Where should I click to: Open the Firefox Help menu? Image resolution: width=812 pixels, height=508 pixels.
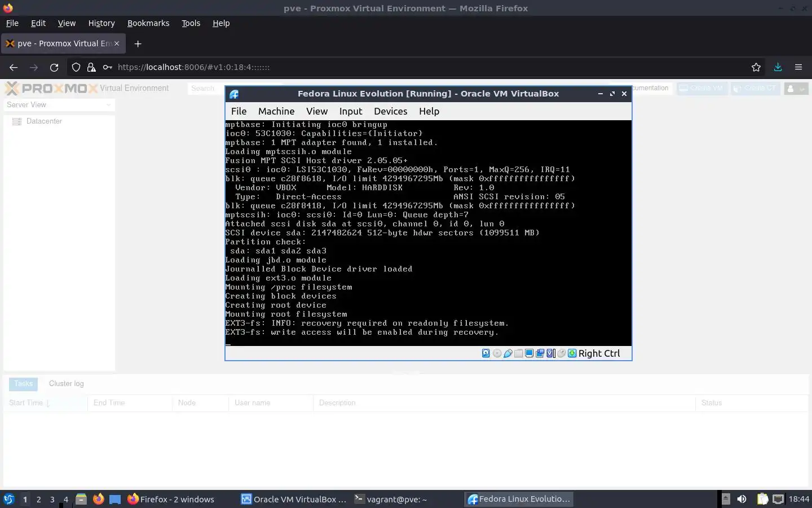coord(221,23)
